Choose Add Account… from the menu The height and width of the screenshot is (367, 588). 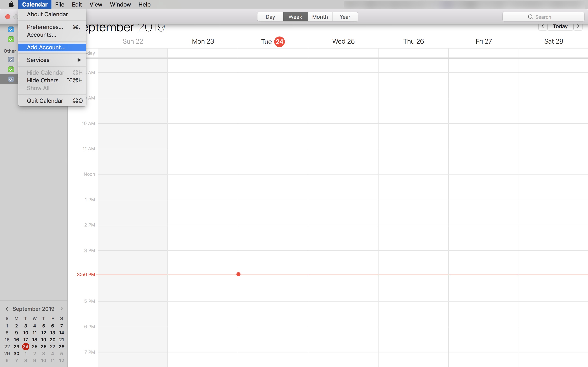pyautogui.click(x=46, y=47)
